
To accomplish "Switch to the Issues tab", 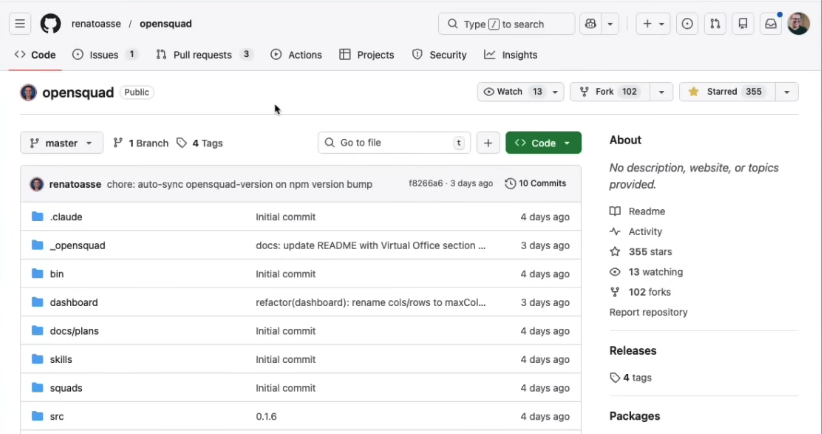I will [x=105, y=55].
